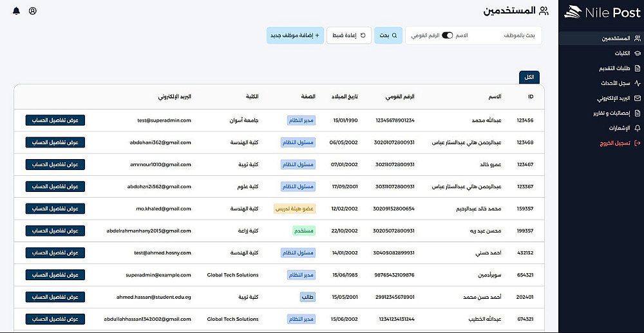
Task: Click the الصفة column header
Action: point(308,97)
